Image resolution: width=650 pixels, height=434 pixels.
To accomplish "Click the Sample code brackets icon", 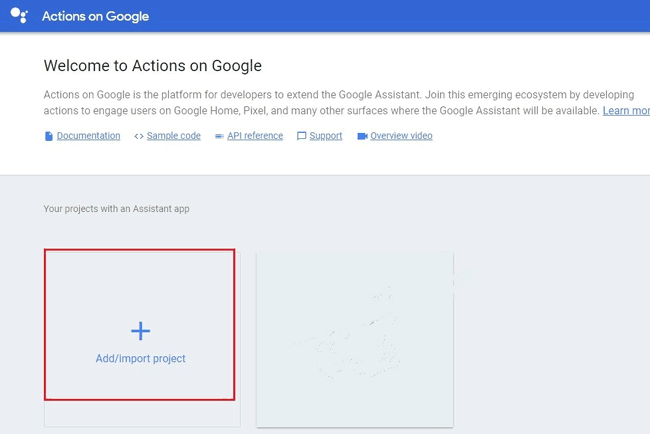I will click(138, 136).
